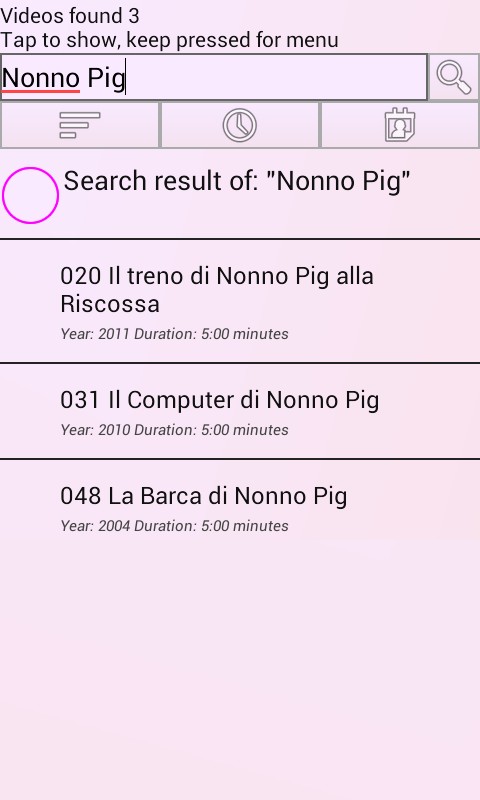Tap the Year 2004 duration line
Viewport: 480px width, 800px height.
174,526
